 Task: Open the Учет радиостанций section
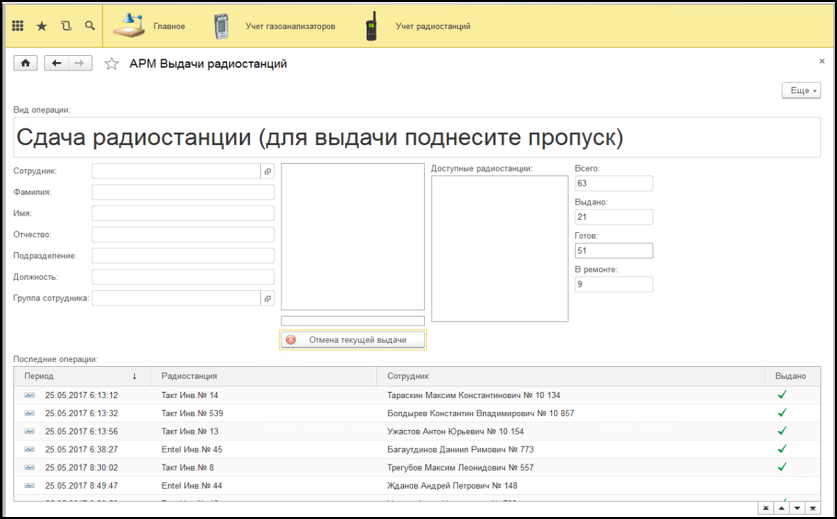(x=433, y=26)
